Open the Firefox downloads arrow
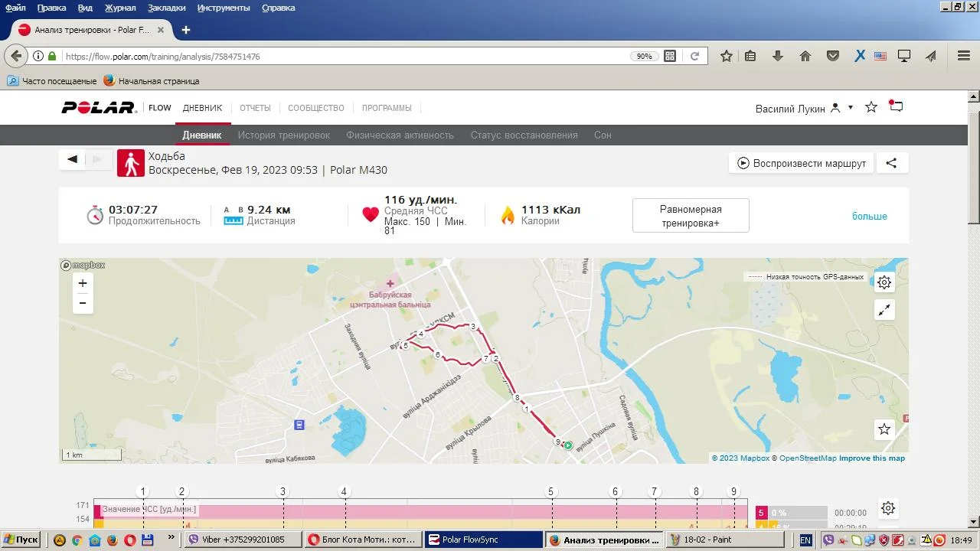 (x=778, y=56)
